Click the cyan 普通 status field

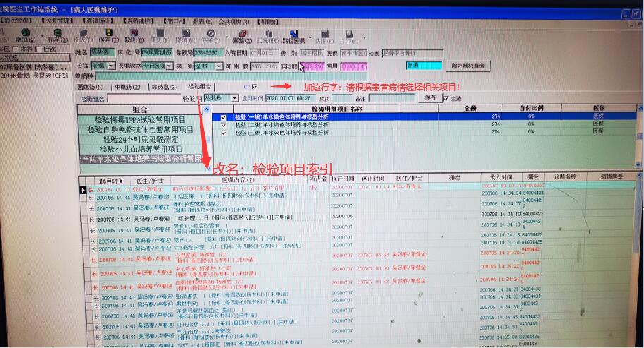click(424, 66)
